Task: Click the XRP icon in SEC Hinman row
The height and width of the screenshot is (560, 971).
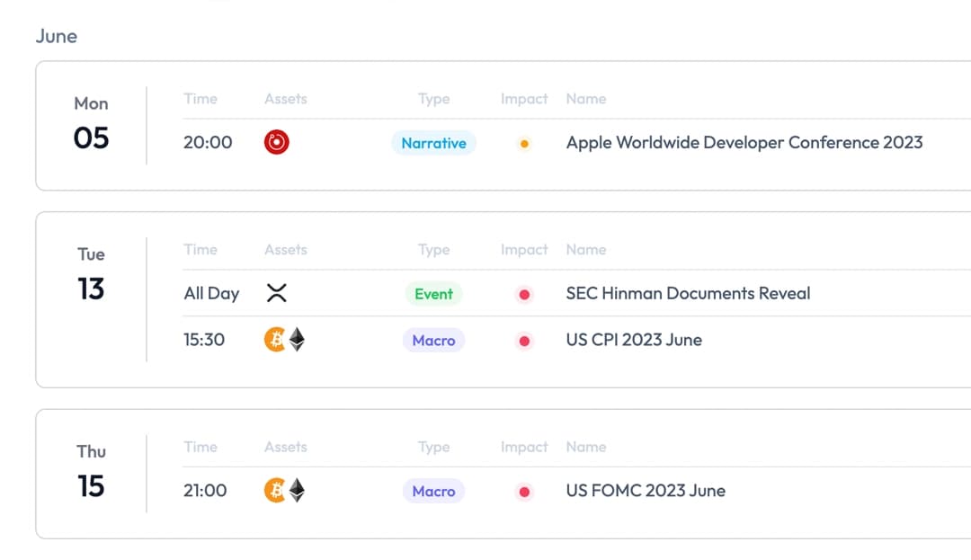Action: 276,293
